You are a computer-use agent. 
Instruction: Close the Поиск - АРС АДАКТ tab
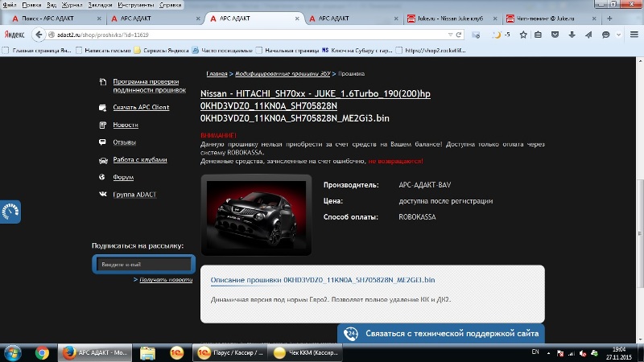tap(99, 19)
